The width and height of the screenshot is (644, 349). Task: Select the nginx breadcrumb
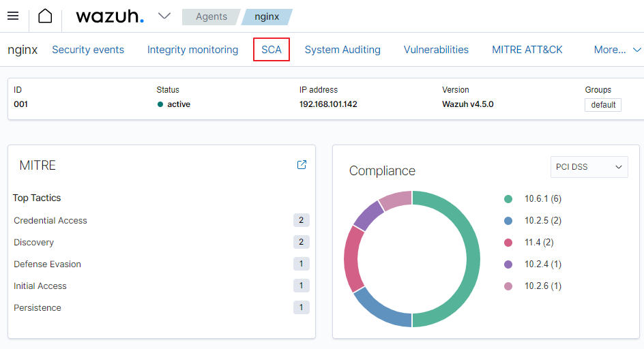267,17
